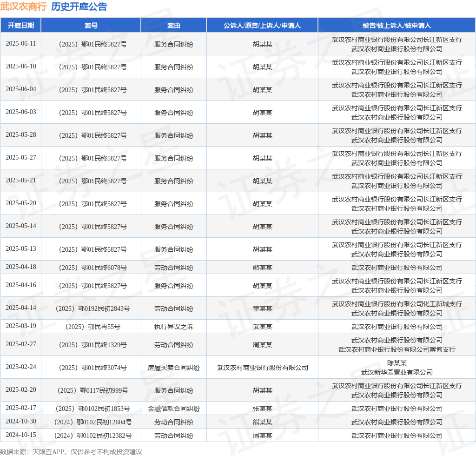Click case number (2025)鄂民再55号

pyautogui.click(x=91, y=327)
